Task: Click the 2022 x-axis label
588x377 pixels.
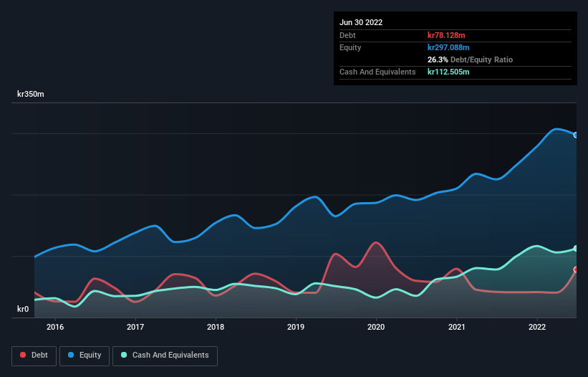Action: pos(537,327)
